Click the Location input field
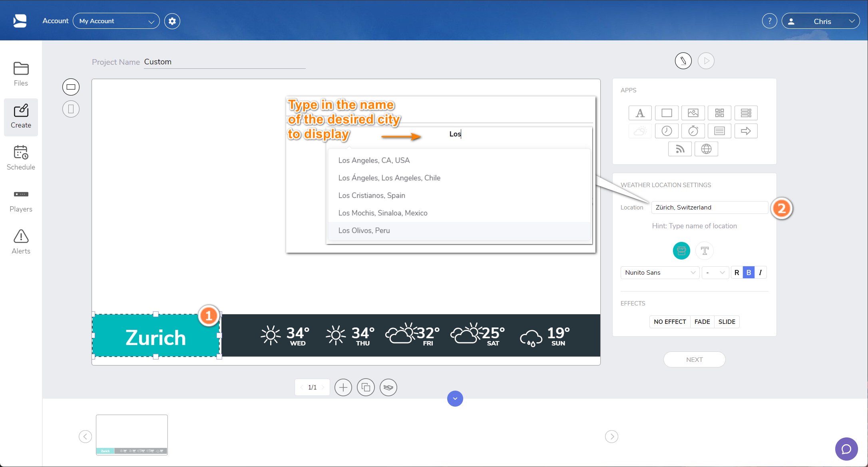The image size is (868, 467). click(x=709, y=208)
